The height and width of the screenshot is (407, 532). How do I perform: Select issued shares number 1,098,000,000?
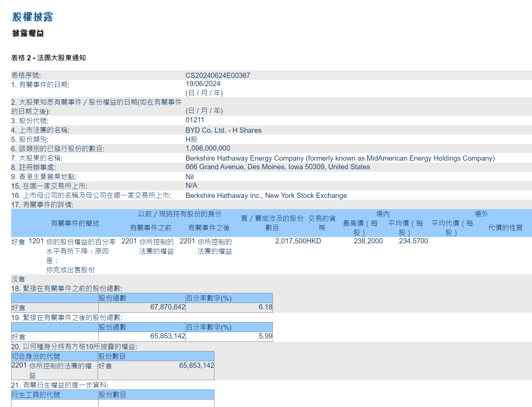tap(208, 148)
